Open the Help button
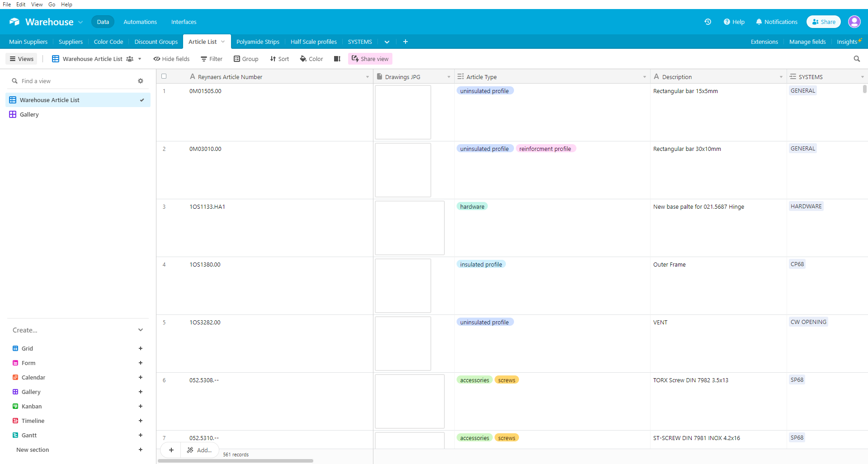 [734, 22]
